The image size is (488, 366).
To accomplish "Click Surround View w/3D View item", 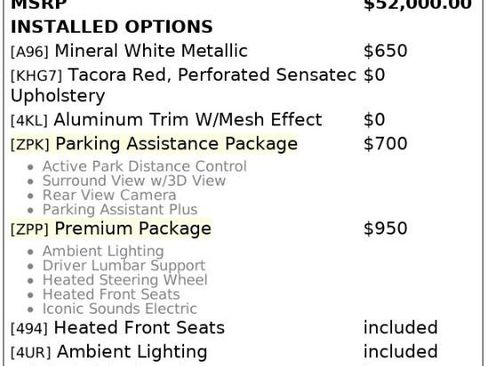I will point(134,181).
